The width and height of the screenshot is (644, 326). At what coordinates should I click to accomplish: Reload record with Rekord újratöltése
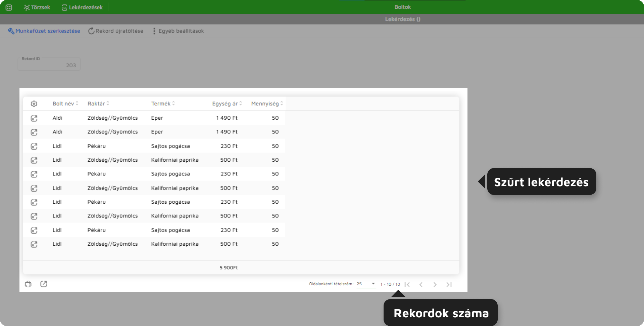116,31
